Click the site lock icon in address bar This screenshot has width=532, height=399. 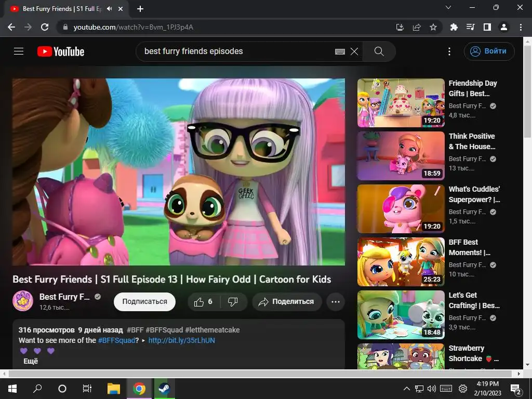pyautogui.click(x=65, y=27)
